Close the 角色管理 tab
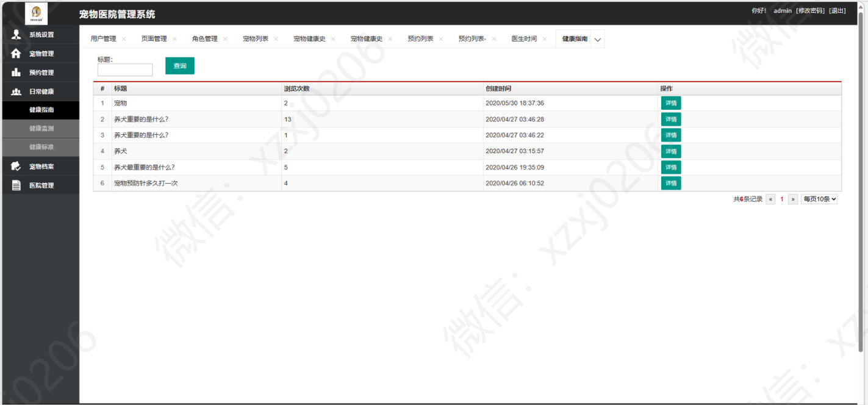The image size is (868, 405). (225, 39)
